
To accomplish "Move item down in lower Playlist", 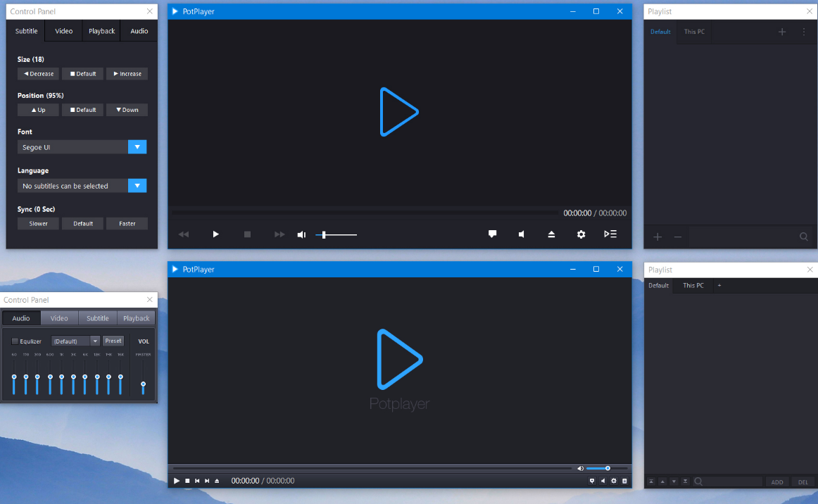I will (674, 481).
